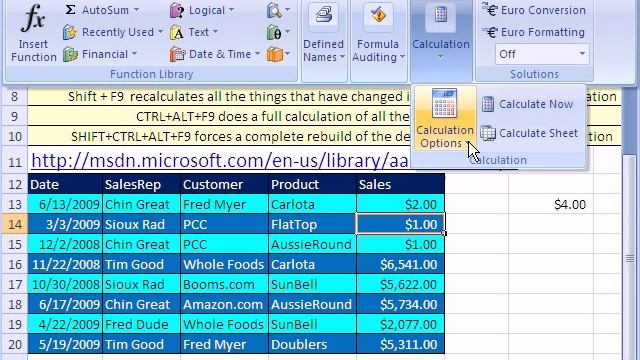Select the 6/13/2009 date cell
640x360 pixels.
pyautogui.click(x=65, y=204)
